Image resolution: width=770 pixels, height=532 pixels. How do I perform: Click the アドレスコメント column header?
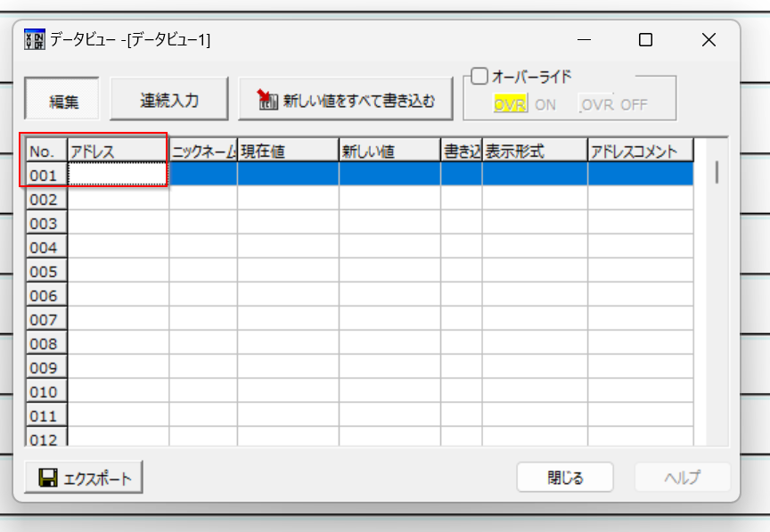pyautogui.click(x=641, y=151)
